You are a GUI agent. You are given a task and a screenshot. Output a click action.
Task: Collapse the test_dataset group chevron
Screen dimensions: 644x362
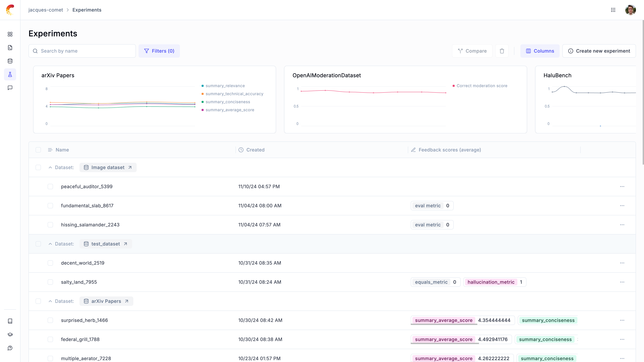[50, 244]
